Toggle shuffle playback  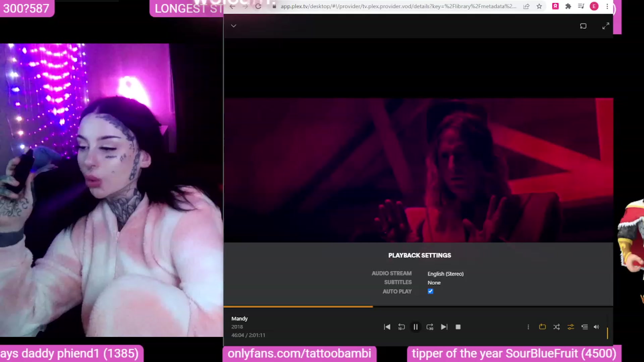(556, 327)
